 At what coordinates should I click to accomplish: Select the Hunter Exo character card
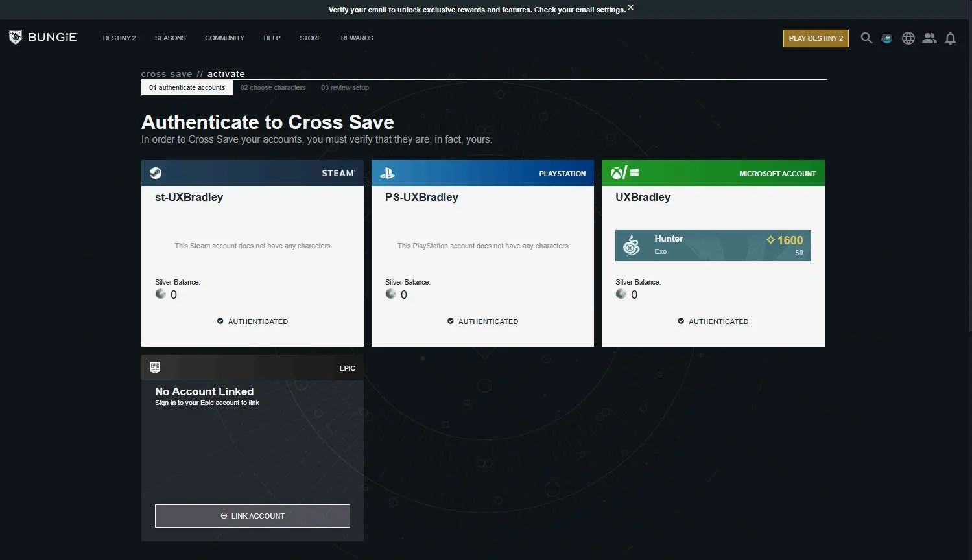pyautogui.click(x=713, y=246)
